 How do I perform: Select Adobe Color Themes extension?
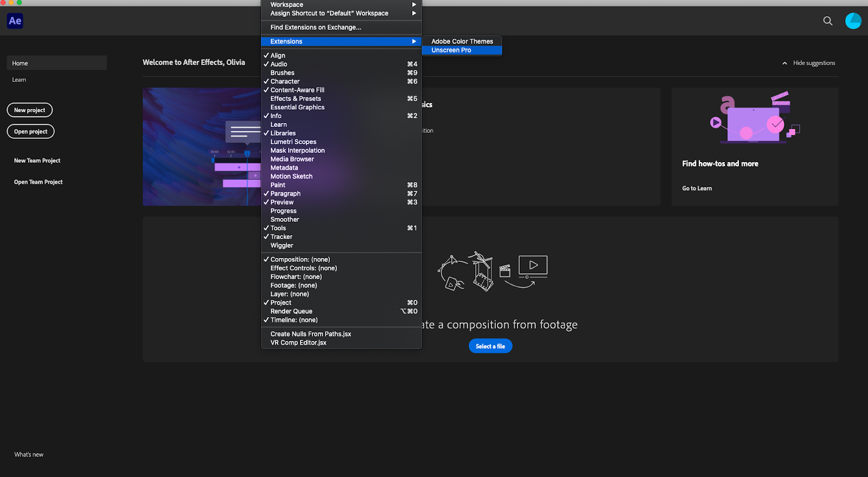click(x=462, y=41)
